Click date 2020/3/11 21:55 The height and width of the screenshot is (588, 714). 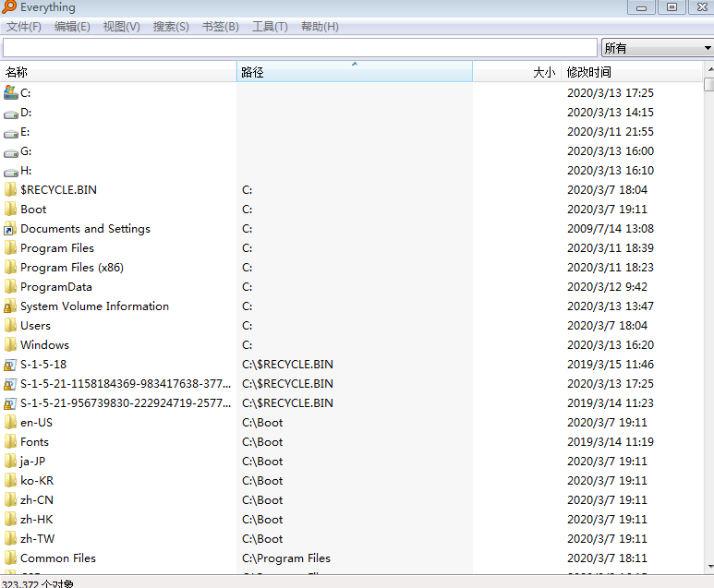(611, 131)
